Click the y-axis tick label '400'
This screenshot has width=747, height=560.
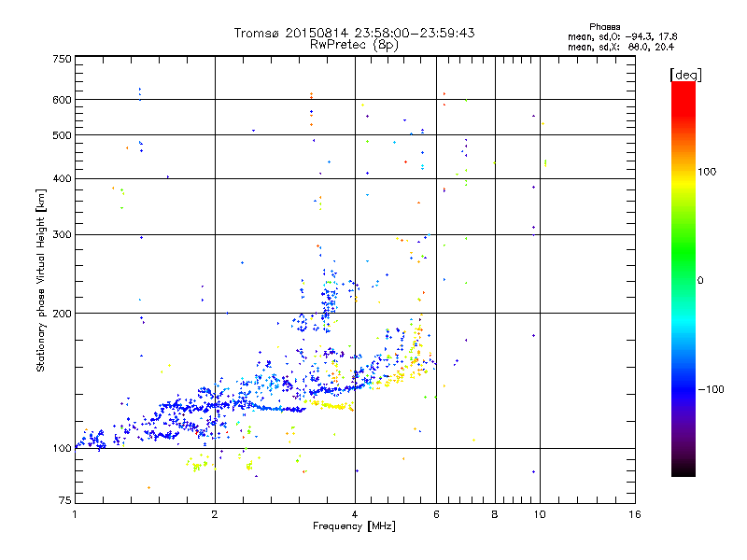coord(62,178)
